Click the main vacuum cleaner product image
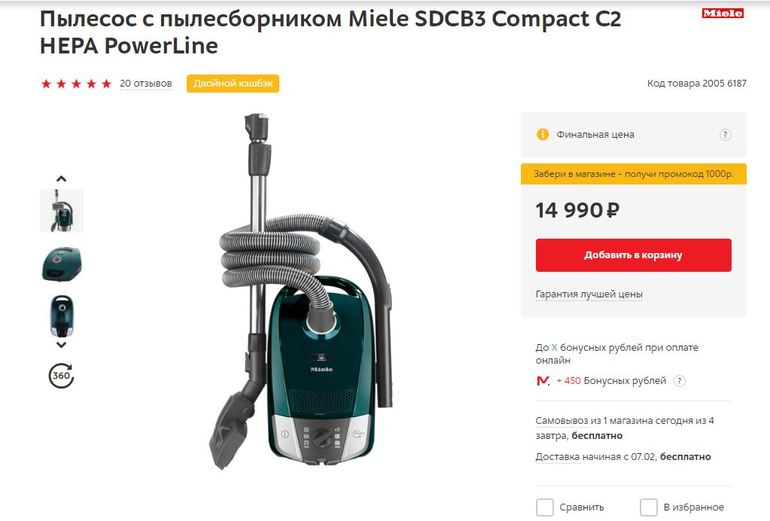 click(301, 291)
